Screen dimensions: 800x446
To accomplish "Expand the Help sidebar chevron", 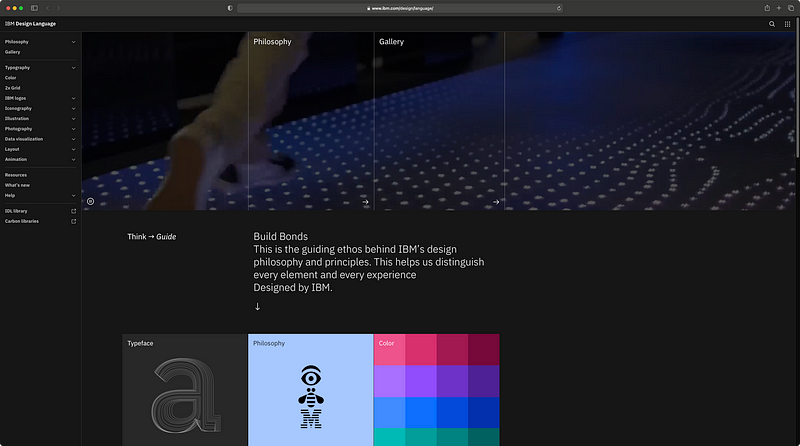I will (x=73, y=195).
